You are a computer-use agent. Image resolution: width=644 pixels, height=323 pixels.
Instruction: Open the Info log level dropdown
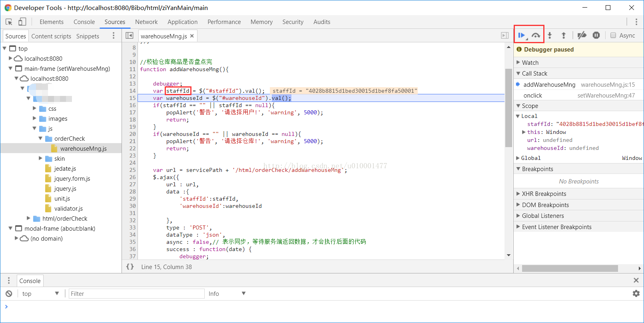(x=227, y=294)
